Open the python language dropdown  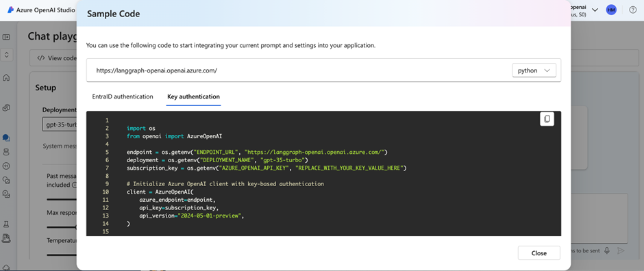[534, 70]
